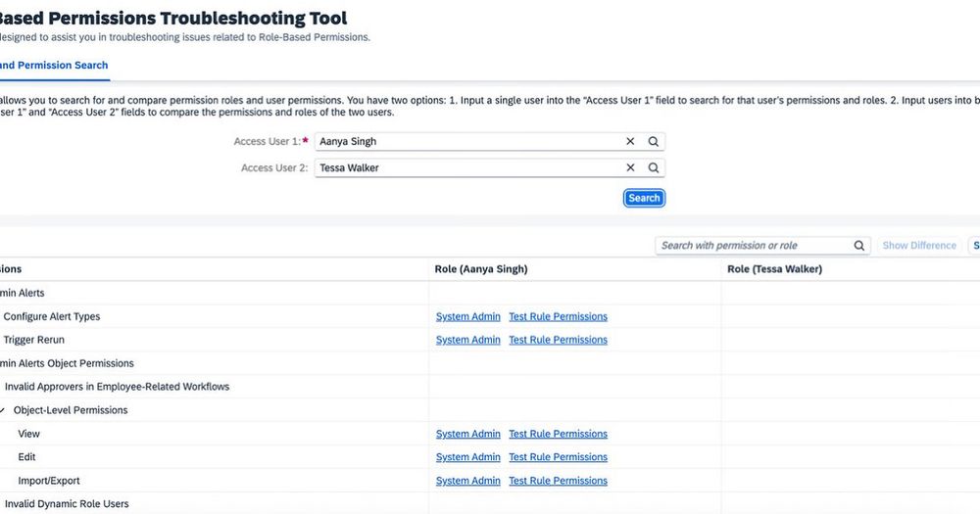The image size is (980, 514).
Task: Open System Admin link for Configure Alert Types
Action: point(467,317)
